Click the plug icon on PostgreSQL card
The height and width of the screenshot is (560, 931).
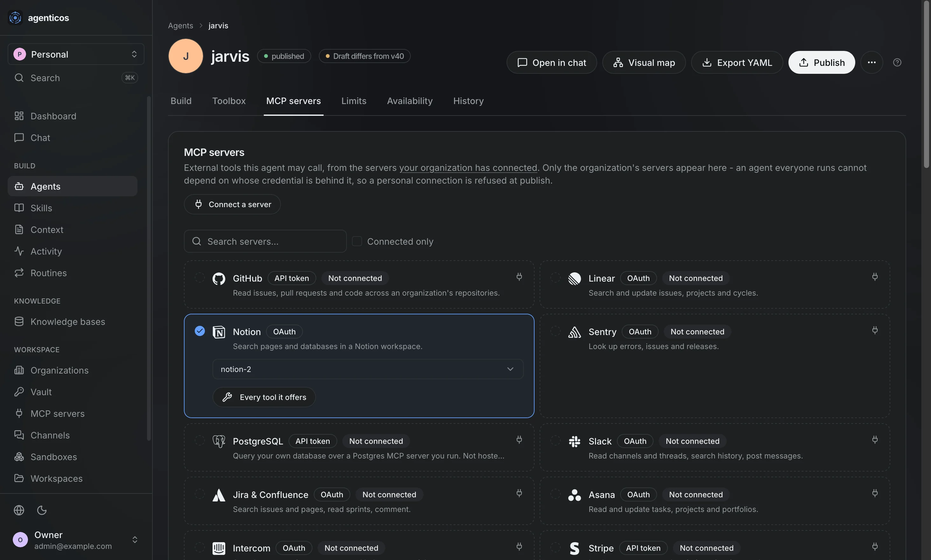click(x=519, y=440)
